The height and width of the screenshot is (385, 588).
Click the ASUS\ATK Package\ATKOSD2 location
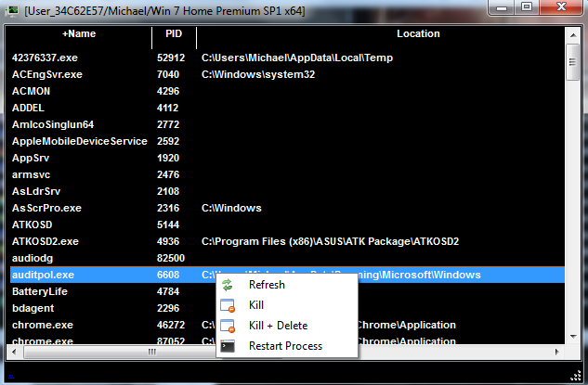click(x=330, y=241)
